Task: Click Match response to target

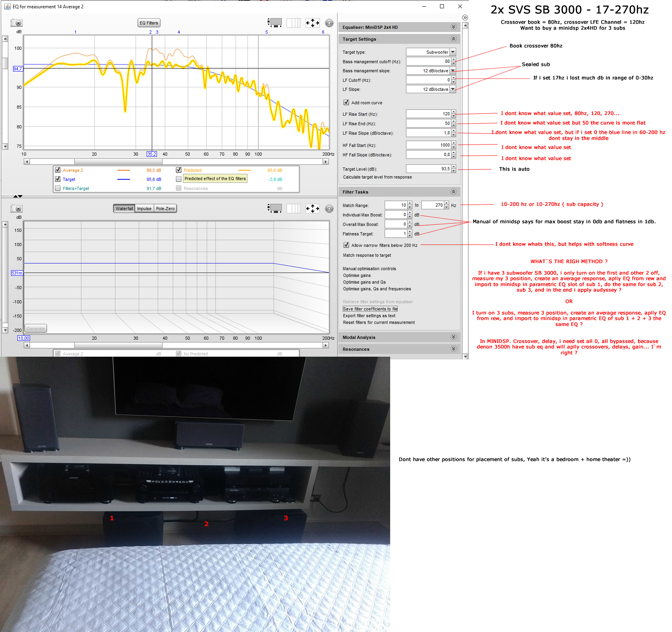Action: tap(367, 256)
